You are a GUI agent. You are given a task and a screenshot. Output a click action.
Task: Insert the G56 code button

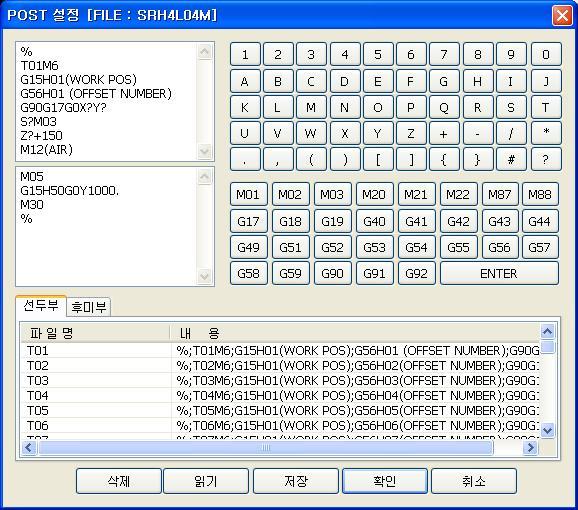tap(500, 247)
